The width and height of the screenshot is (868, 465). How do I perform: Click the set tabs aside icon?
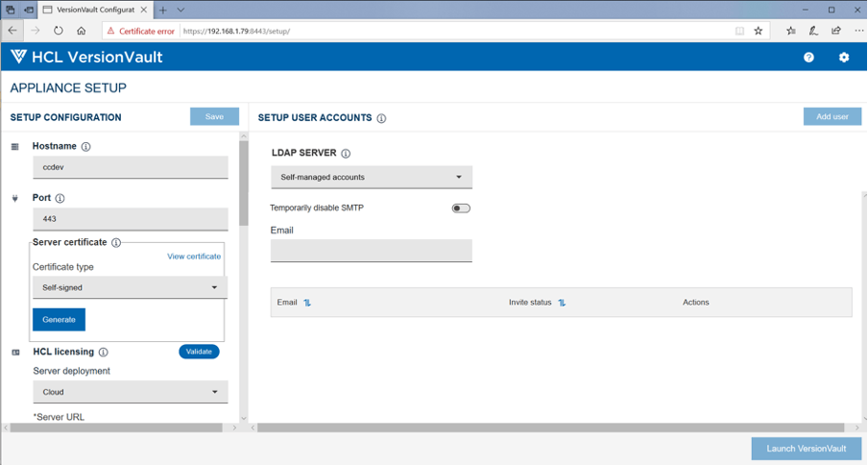coord(29,10)
